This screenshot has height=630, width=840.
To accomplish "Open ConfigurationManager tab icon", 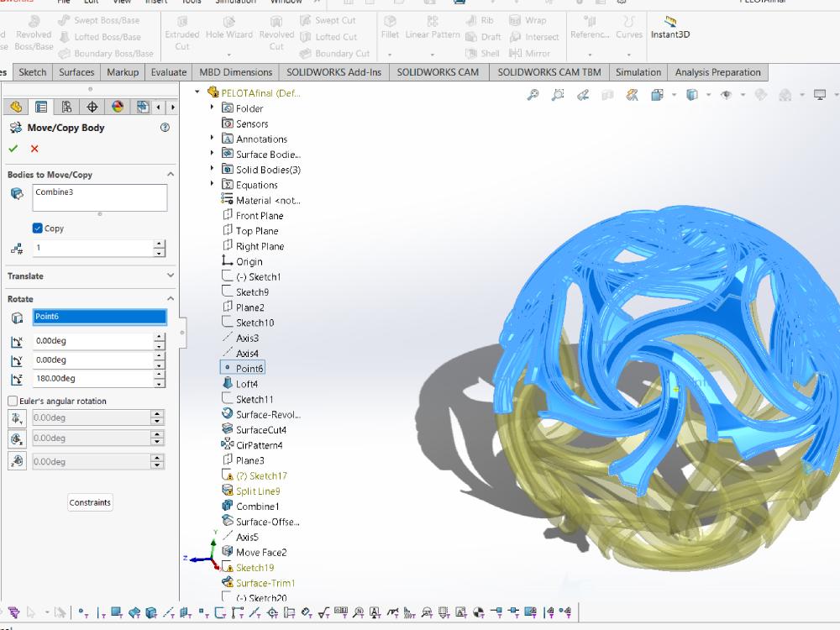I will pos(66,108).
